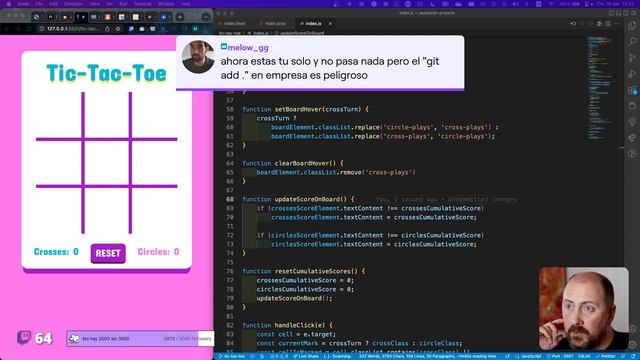Click the bottom-left cell of the Tic-Tac-Toe board
Screen dimensions: 640x360
coord(59,211)
